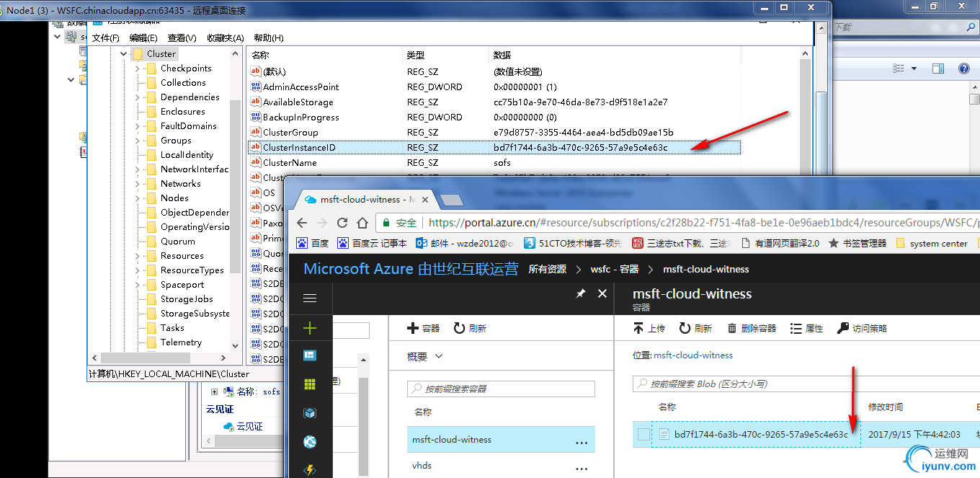Viewport: 980px width, 478px height.
Task: Click location link msft-cloud-witness
Action: [693, 355]
